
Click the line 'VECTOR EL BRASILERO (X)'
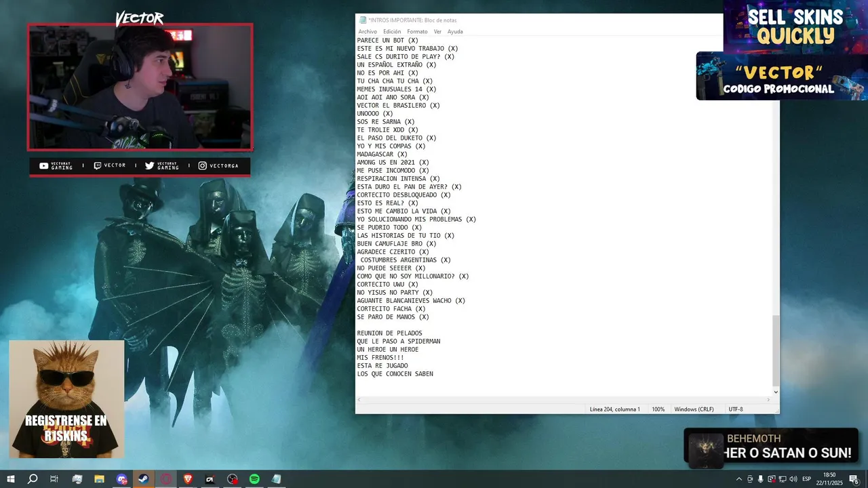tap(399, 106)
